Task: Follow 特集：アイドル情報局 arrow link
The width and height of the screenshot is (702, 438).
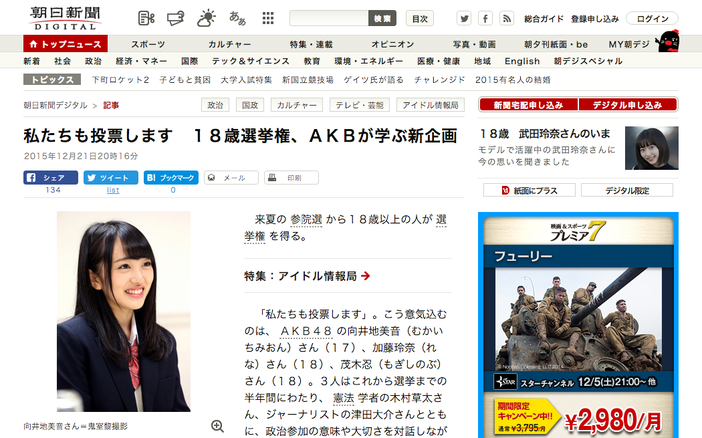Action: [x=307, y=276]
